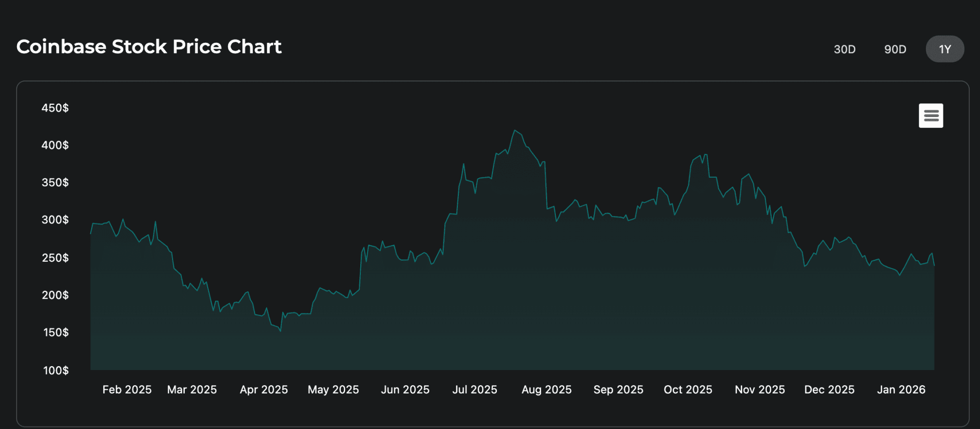Click the May 2025 axis label

[333, 390]
